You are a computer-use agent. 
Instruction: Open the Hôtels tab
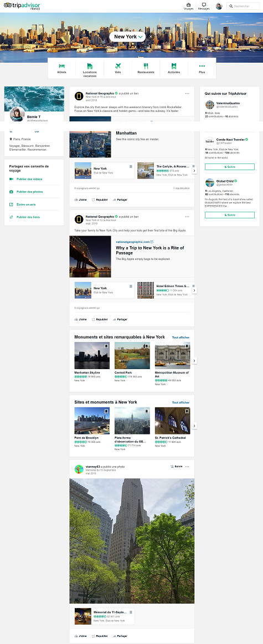62,68
